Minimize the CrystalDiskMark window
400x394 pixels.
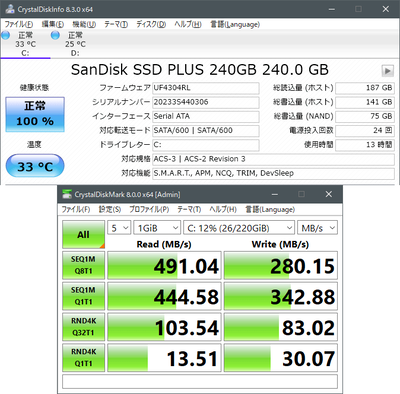tap(275, 194)
